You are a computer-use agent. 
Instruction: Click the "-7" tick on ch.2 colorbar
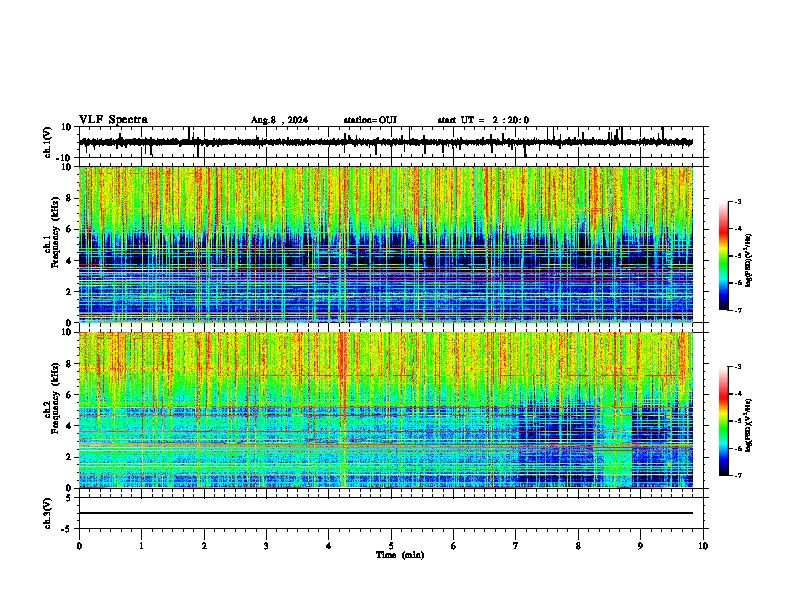point(737,475)
